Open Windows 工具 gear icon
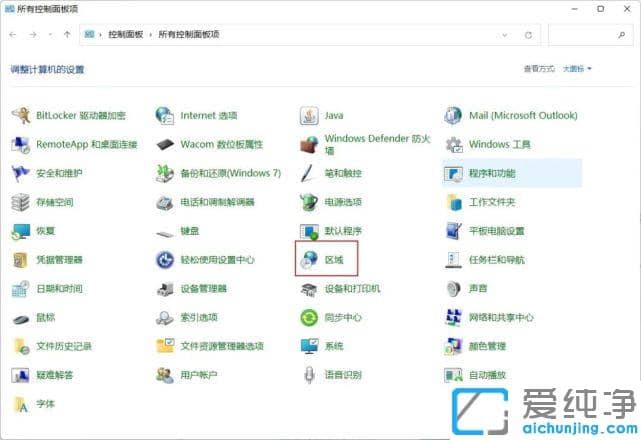This screenshot has width=641, height=440. pyautogui.click(x=453, y=145)
